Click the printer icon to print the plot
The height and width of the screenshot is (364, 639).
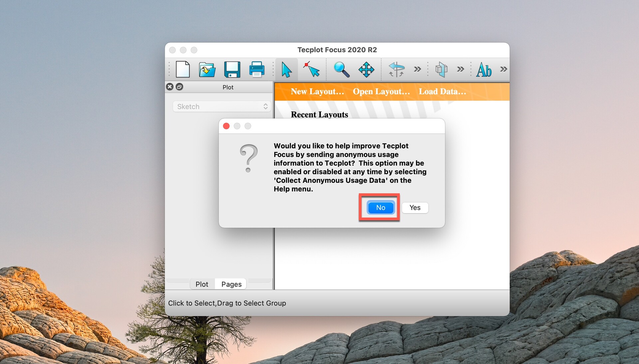pos(257,69)
